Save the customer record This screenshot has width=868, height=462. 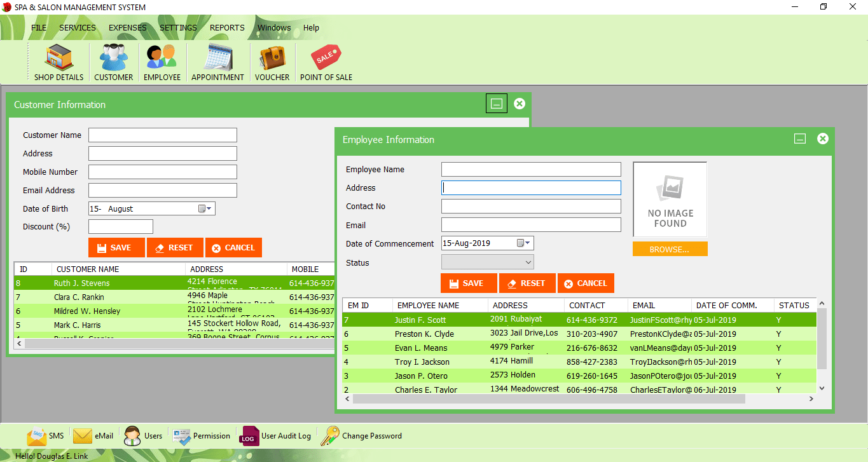(116, 248)
